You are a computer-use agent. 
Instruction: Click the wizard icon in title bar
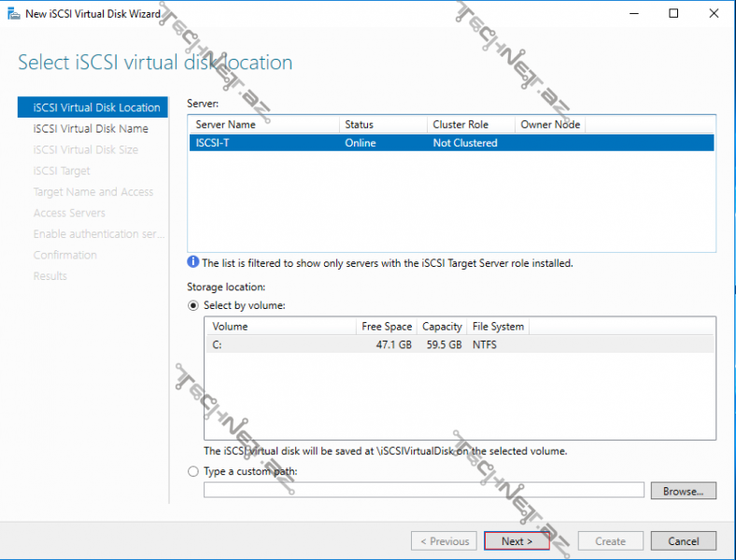click(x=13, y=14)
